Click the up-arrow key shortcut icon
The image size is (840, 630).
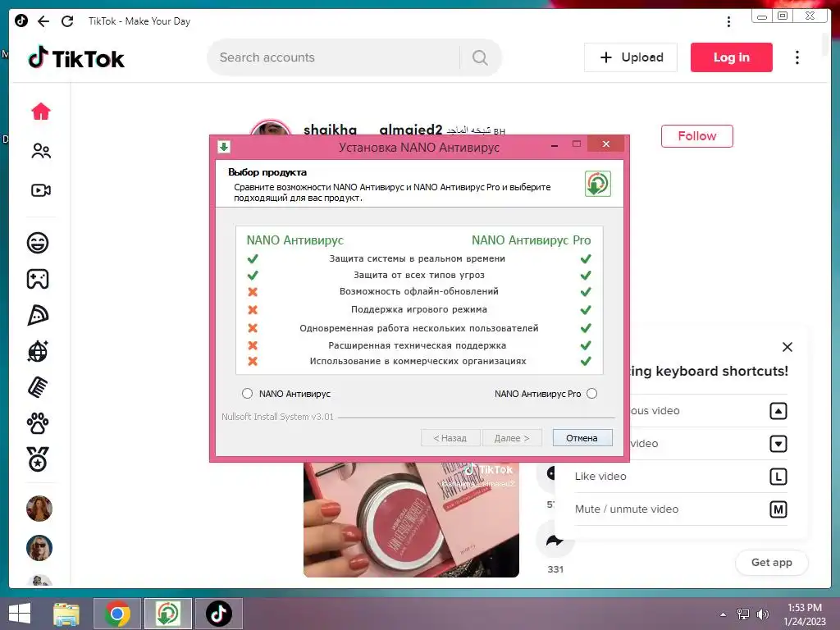[778, 411]
